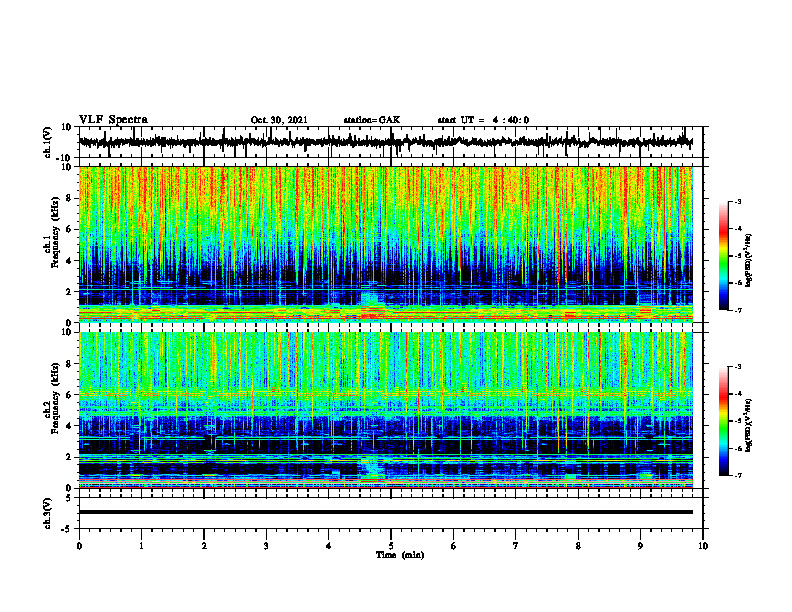792x612 pixels.
Task: Click the "-3" label on ch.2 colorbar
Action: click(x=738, y=367)
